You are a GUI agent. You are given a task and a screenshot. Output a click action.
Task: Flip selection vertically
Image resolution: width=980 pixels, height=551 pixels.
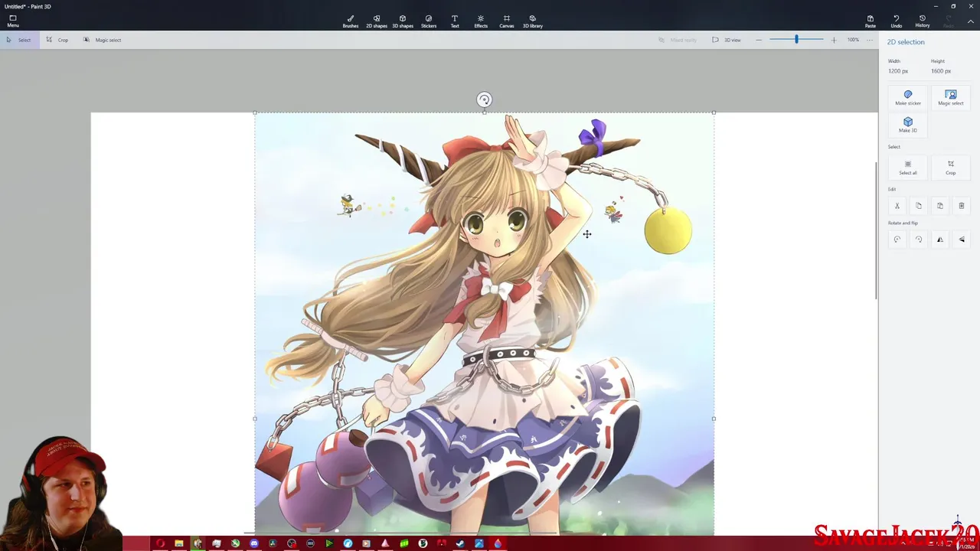point(962,240)
